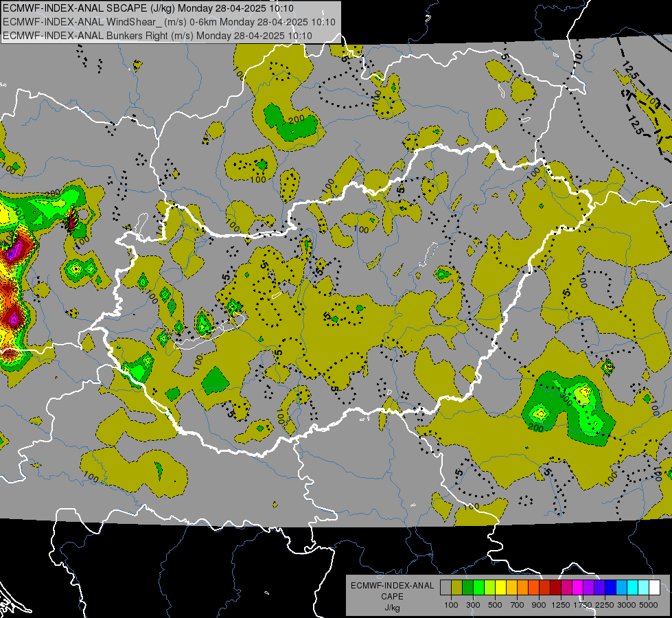Screen dimensions: 672x618
Task: Select the amber swatch before 700
Action: pyautogui.click(x=511, y=587)
